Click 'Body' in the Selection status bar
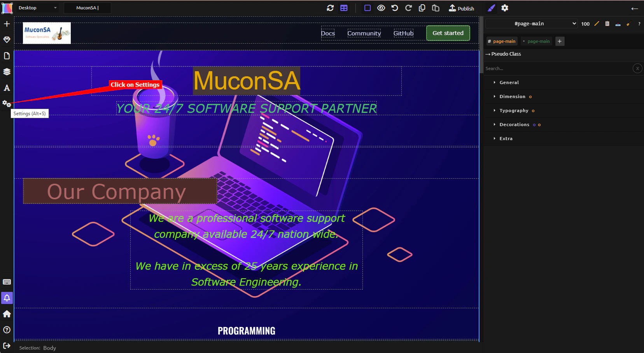Image resolution: width=644 pixels, height=353 pixels. [x=49, y=348]
